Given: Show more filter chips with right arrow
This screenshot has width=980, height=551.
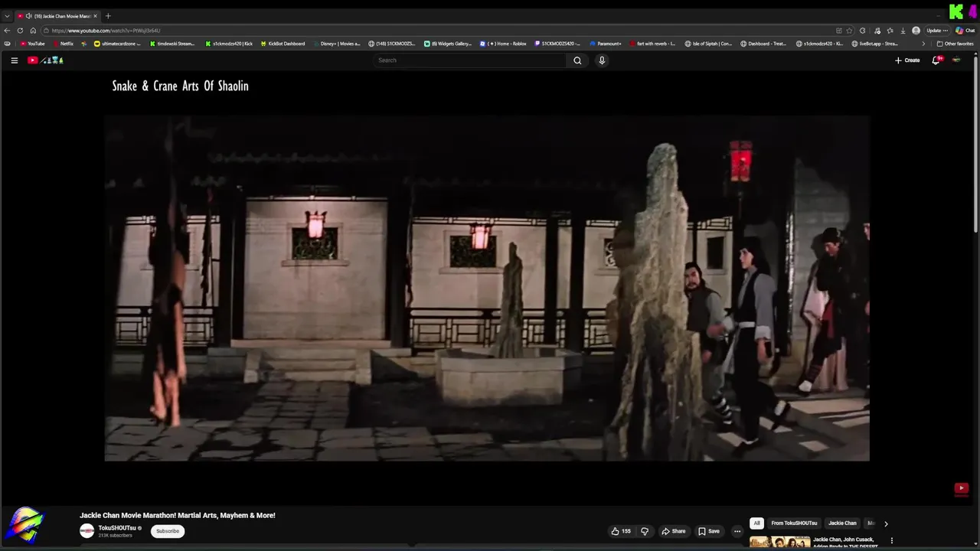Looking at the screenshot, I should point(886,523).
